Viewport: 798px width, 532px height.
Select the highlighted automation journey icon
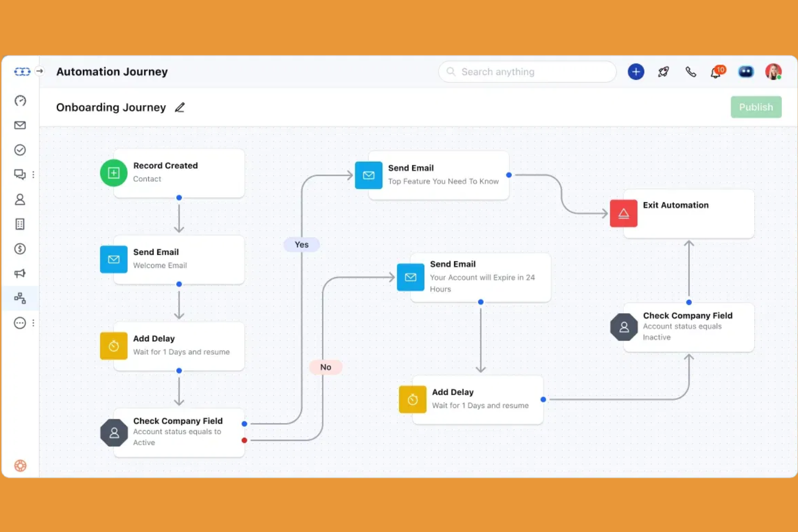pyautogui.click(x=20, y=298)
